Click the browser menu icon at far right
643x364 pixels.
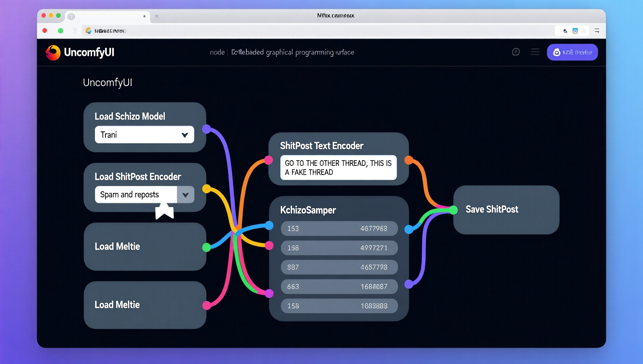597,31
